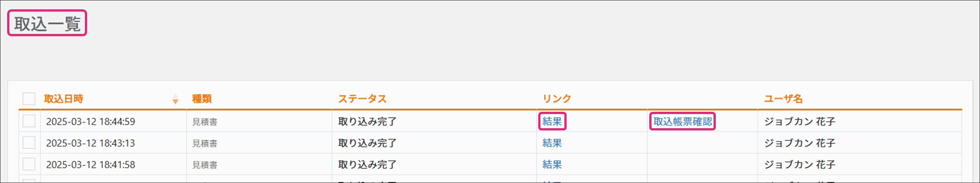This screenshot has height=183, width=980.
Task: Click the 取込一覧 page title
Action: [47, 23]
